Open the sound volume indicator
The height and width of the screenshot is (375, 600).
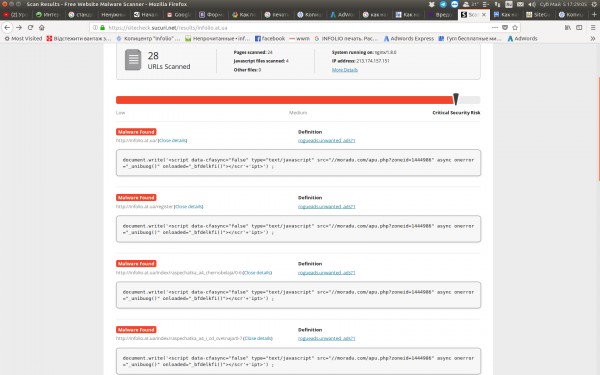click(x=532, y=4)
